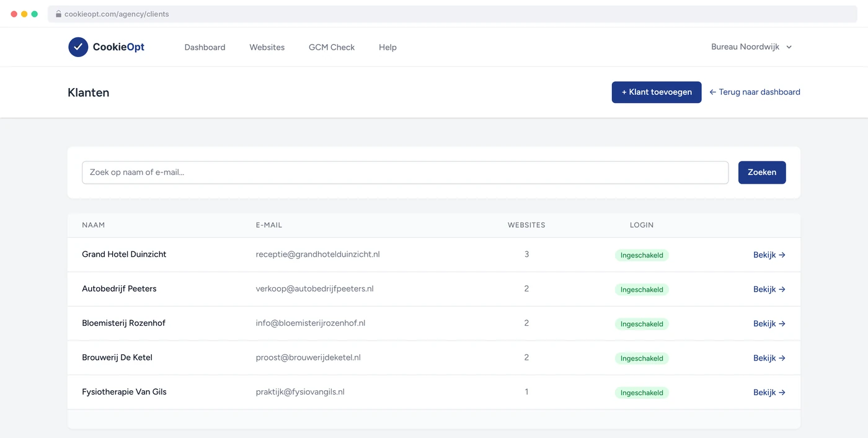Open the Bureau Noordwijk account dropdown
The width and height of the screenshot is (868, 438).
(x=751, y=47)
